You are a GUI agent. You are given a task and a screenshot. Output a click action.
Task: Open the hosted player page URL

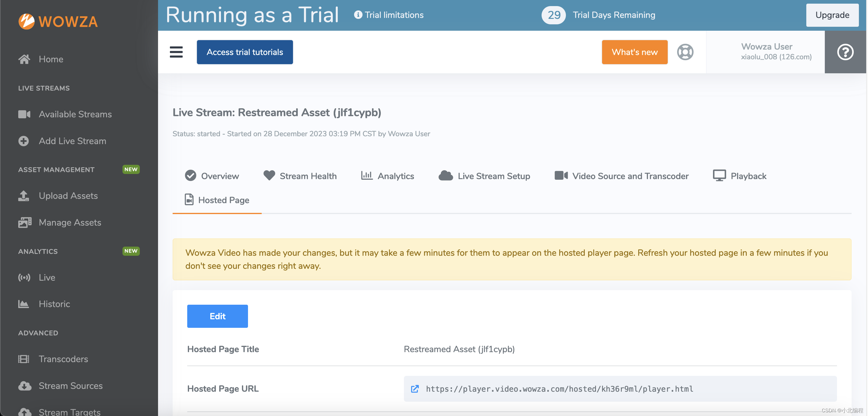click(559, 389)
